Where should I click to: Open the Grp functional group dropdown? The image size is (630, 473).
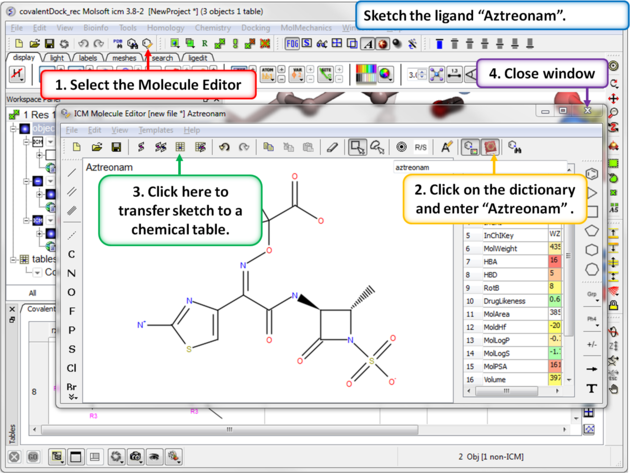click(x=592, y=296)
